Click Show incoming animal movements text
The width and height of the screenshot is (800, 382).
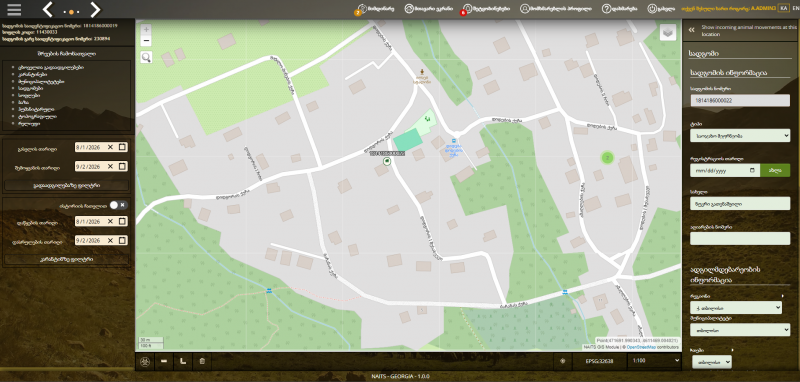[x=748, y=31]
